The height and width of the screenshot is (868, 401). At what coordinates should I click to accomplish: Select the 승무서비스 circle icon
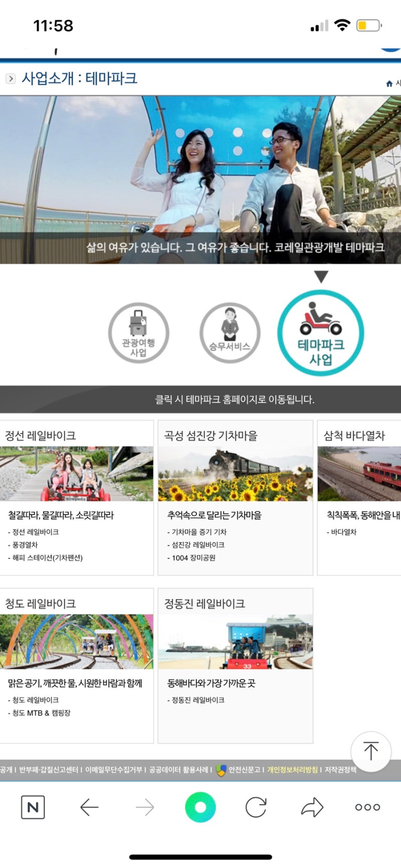pyautogui.click(x=230, y=333)
